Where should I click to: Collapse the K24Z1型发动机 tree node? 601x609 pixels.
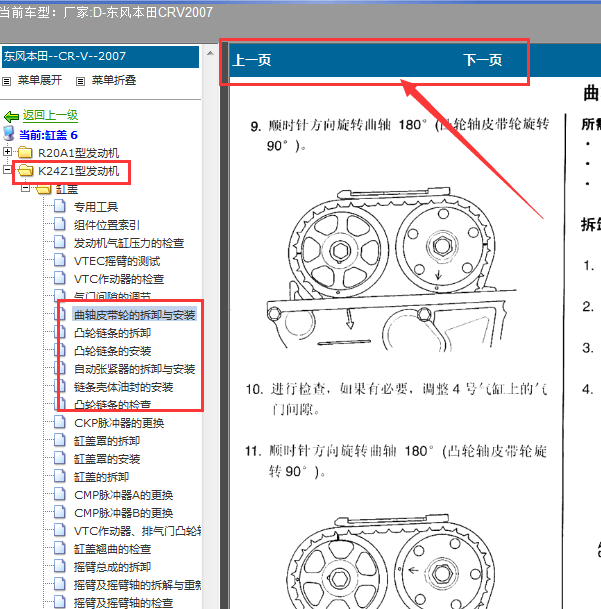click(7, 169)
